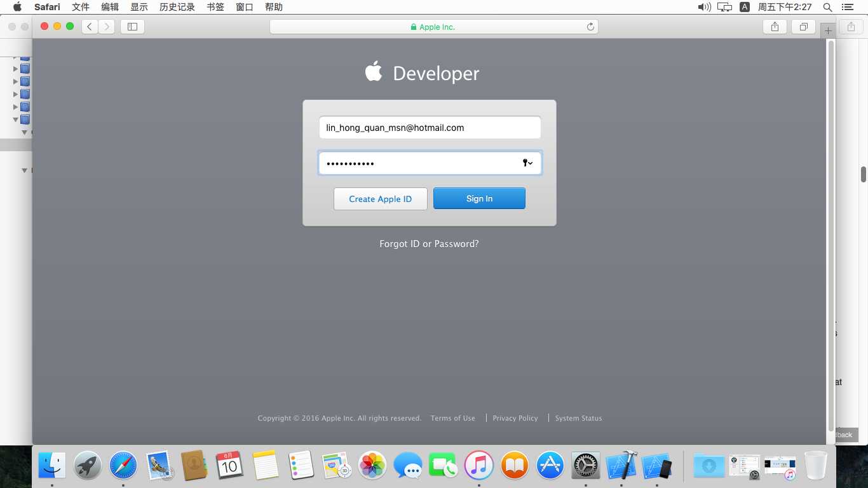Open the Trash in the Dock
Image resolution: width=868 pixels, height=488 pixels.
[x=816, y=466]
